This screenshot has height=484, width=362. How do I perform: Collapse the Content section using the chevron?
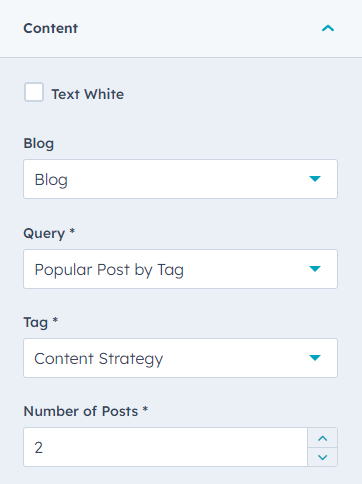coord(328,28)
